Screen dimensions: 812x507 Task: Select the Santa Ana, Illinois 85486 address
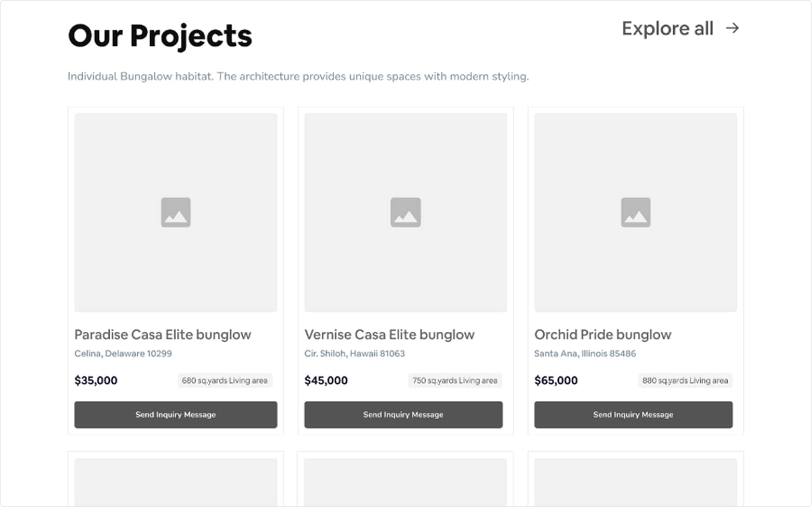[x=585, y=354]
